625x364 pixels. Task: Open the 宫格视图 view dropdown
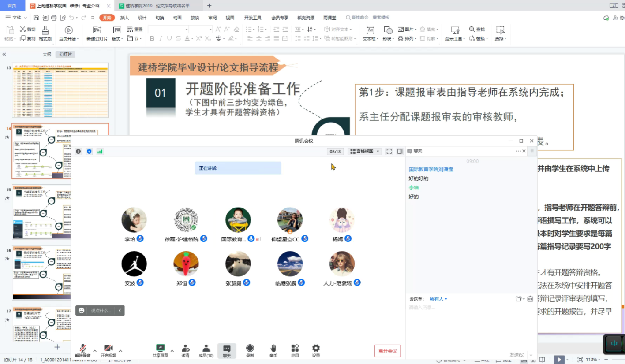pyautogui.click(x=365, y=152)
